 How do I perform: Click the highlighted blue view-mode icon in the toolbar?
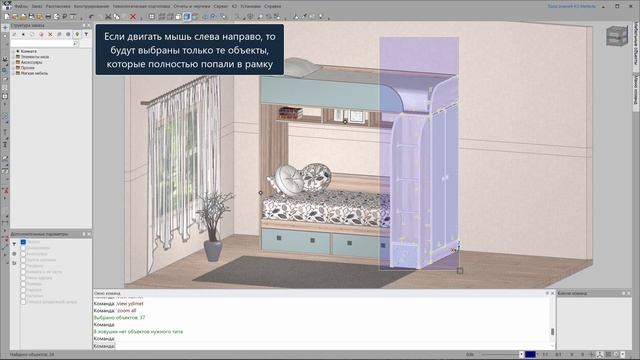pyautogui.click(x=187, y=17)
